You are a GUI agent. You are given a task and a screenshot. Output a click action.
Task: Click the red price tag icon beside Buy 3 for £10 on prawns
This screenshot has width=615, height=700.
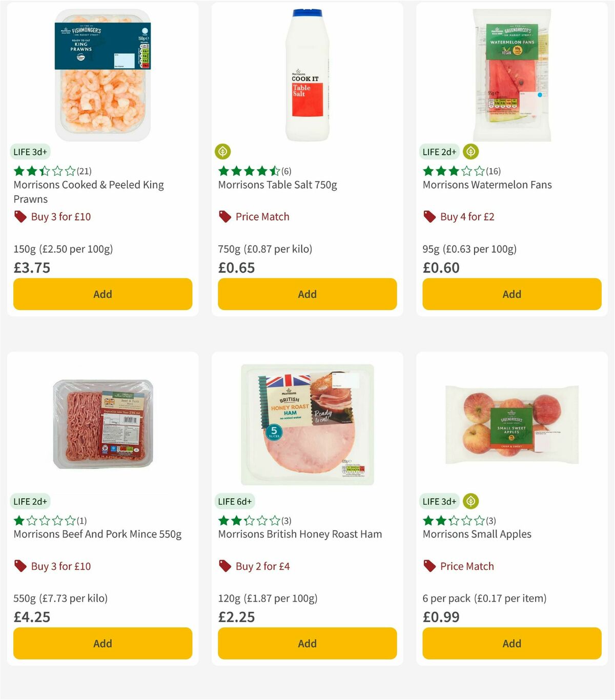click(20, 217)
